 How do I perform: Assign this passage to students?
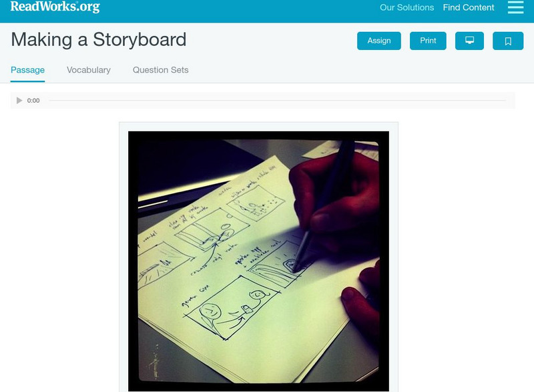click(378, 41)
